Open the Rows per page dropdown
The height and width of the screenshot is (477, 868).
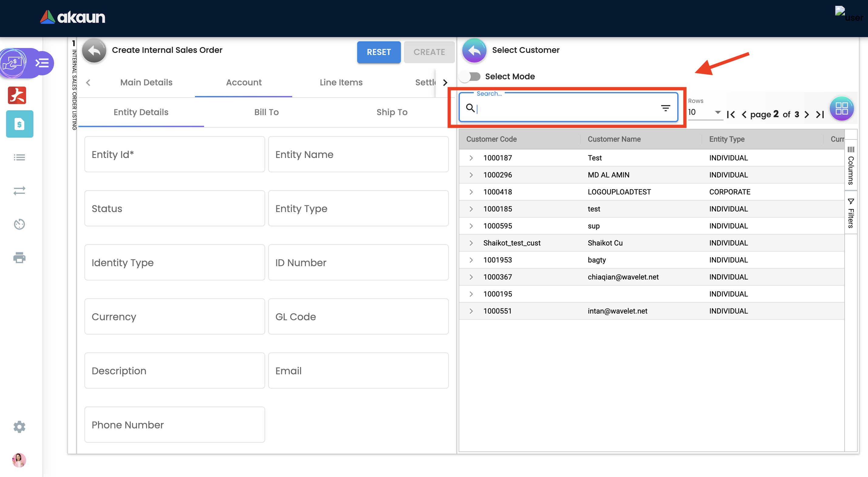705,112
